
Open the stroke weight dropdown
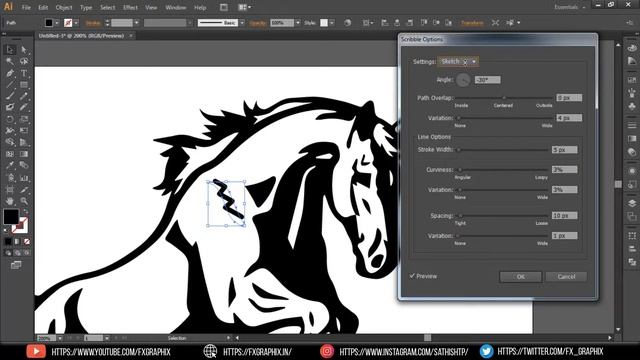[136, 23]
